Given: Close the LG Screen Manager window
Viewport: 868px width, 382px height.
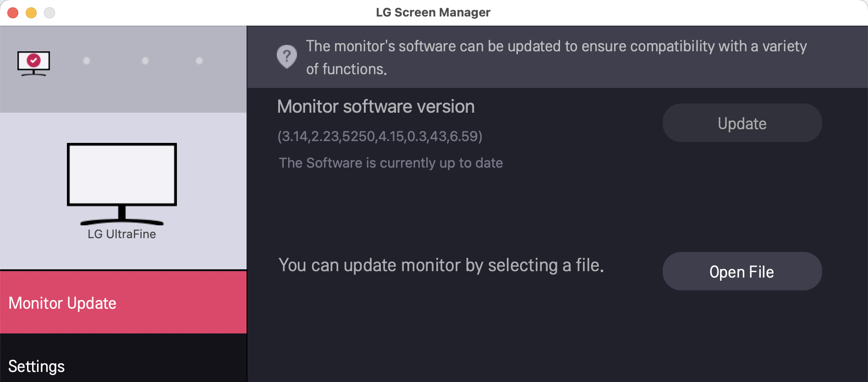Looking at the screenshot, I should (13, 13).
